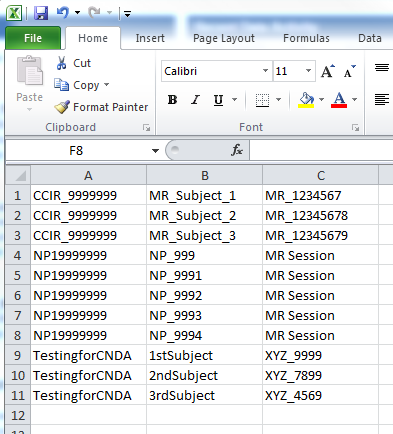Open the Fill Color palette dropdown
The image size is (393, 434).
(x=321, y=100)
